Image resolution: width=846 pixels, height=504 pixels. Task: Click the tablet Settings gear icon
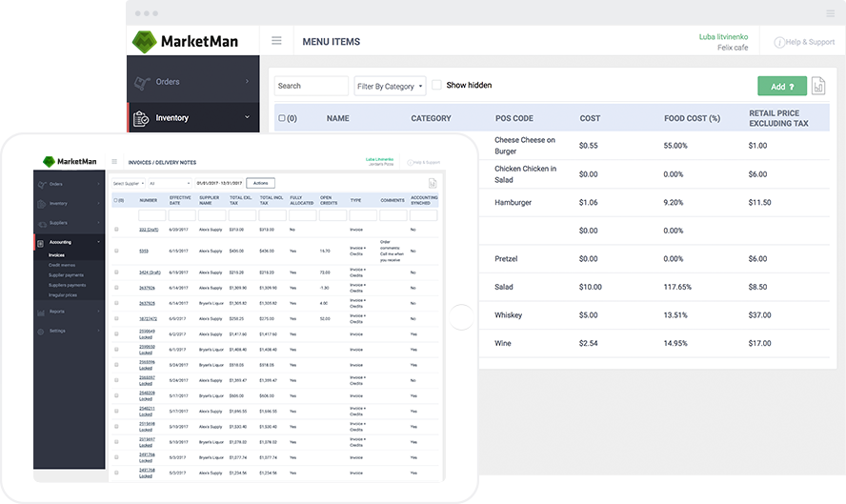(x=40, y=332)
